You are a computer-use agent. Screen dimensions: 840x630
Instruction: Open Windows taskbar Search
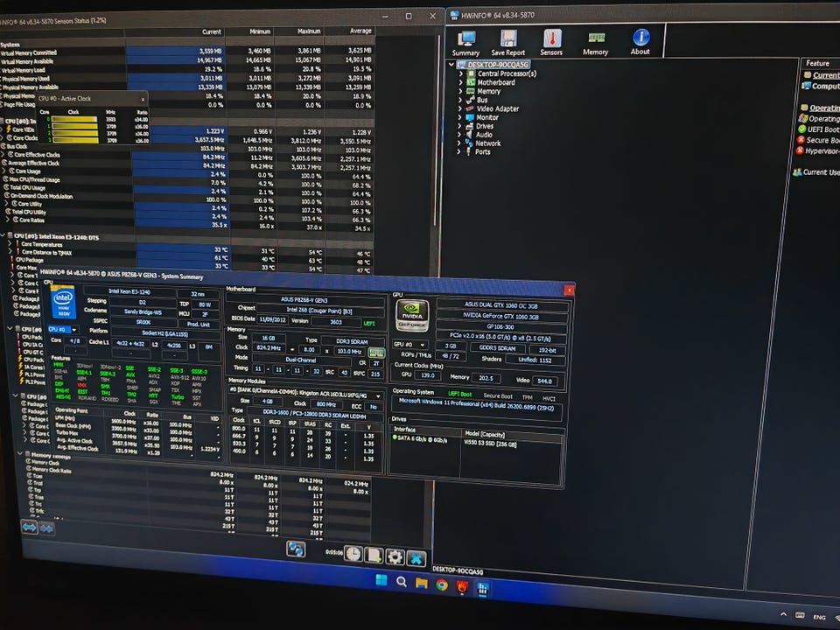pyautogui.click(x=402, y=582)
